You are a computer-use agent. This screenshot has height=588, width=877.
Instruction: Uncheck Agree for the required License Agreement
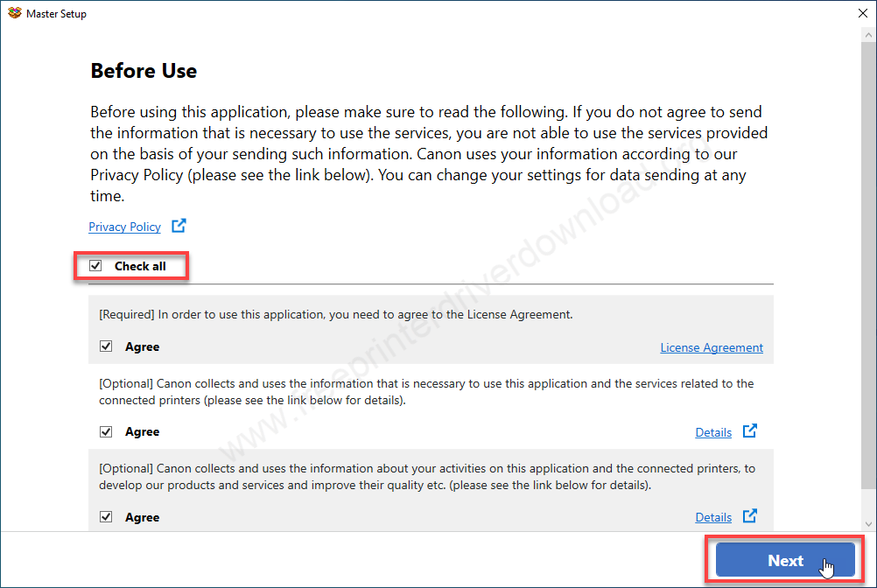pyautogui.click(x=106, y=346)
